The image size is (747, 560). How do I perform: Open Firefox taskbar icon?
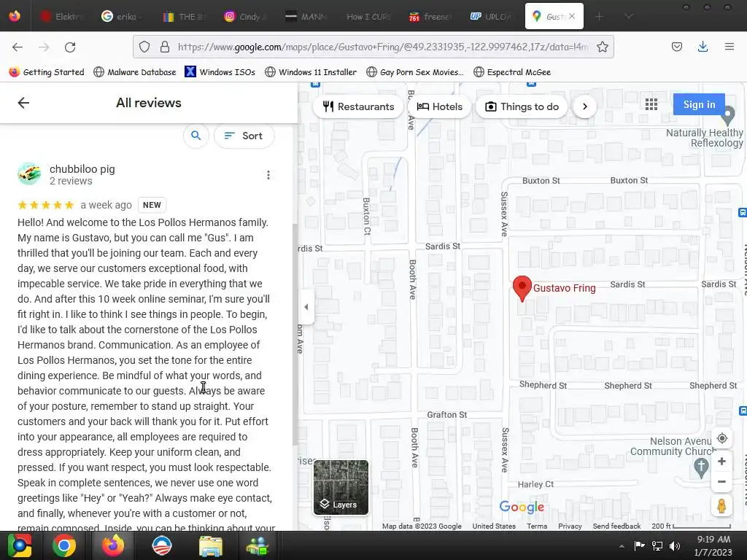[113, 545]
